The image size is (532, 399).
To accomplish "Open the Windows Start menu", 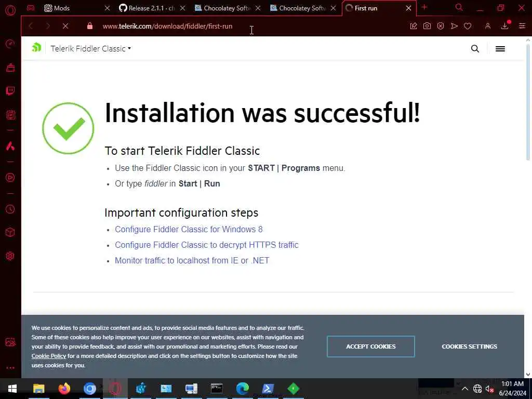I will [12, 389].
